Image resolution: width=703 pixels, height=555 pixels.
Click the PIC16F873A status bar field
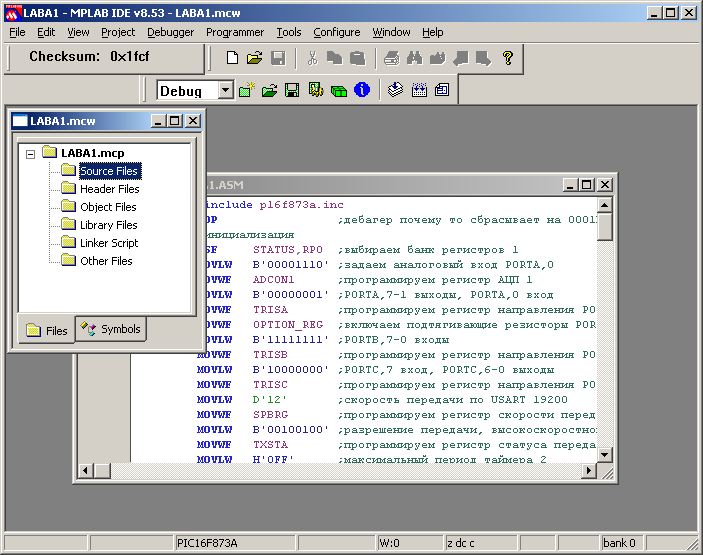234,543
